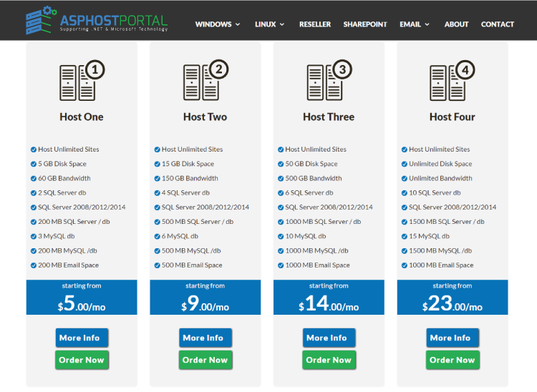Click checkmark beside 500 GB Bandwidth
Screen dimensions: 537x392
pos(281,179)
